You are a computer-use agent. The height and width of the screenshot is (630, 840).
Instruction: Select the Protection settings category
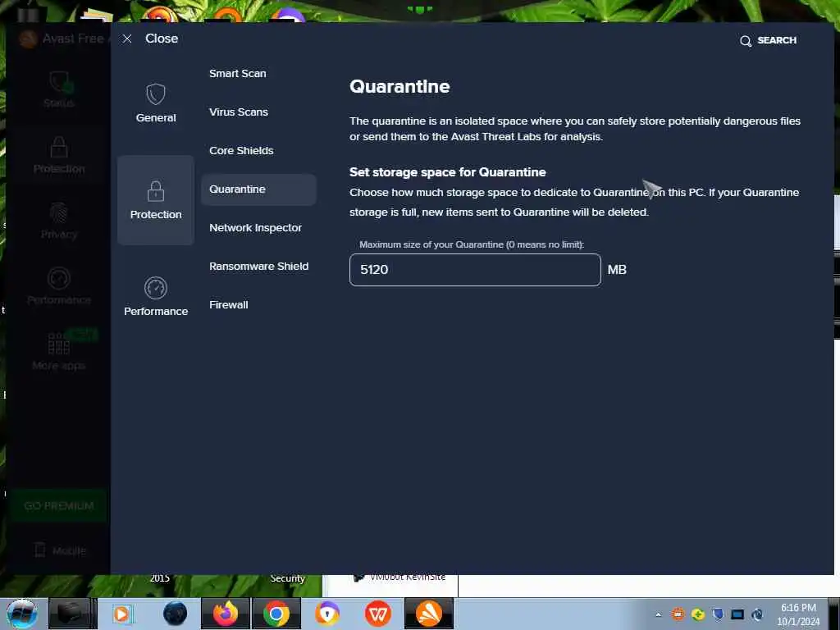point(156,200)
